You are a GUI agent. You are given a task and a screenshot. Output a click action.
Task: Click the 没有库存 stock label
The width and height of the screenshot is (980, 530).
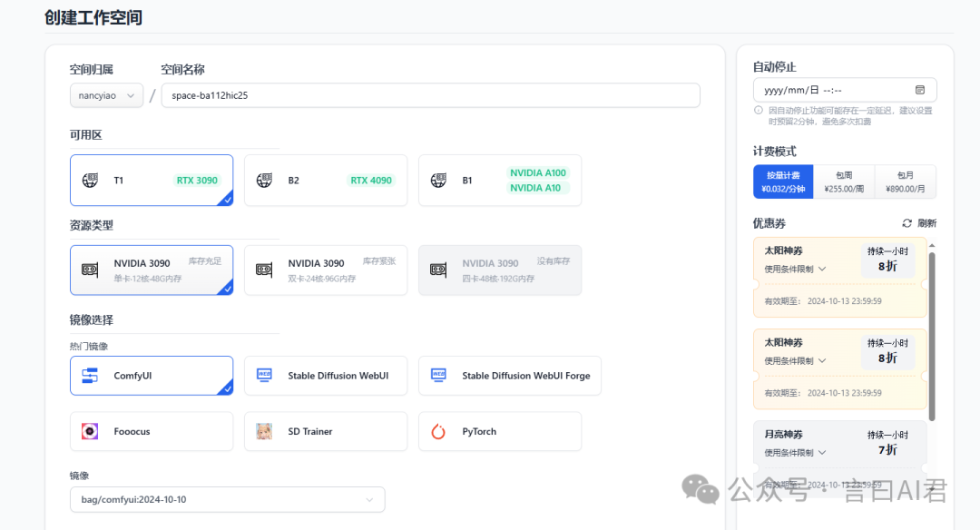point(554,260)
